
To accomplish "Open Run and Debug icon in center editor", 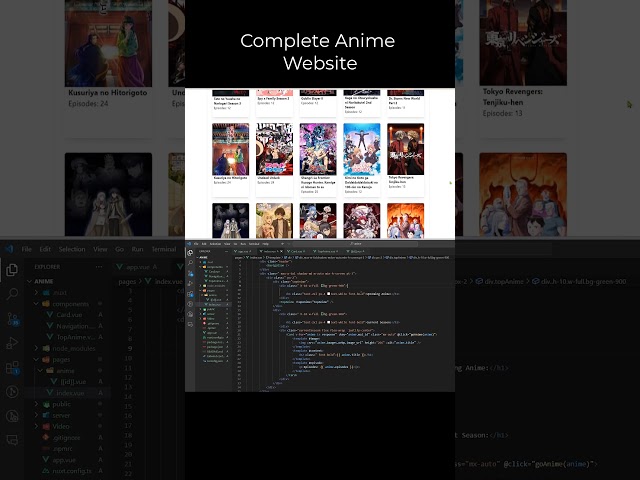I will 190,284.
